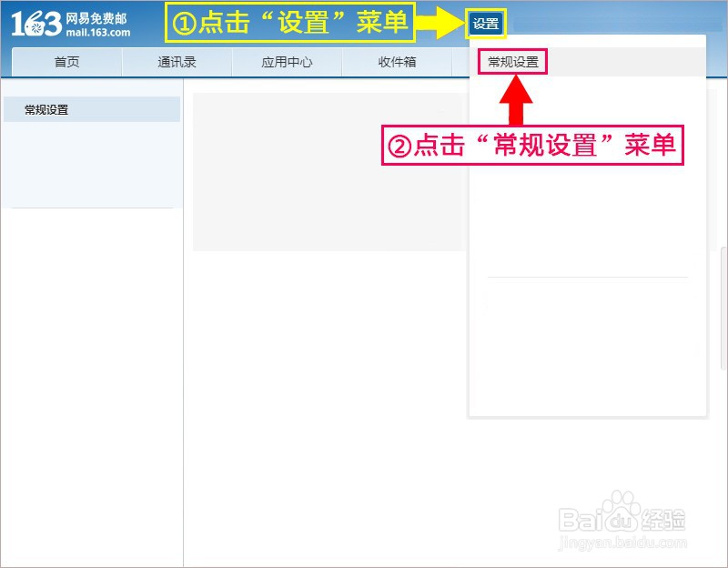728x568 pixels.
Task: Open the 设置 dropdown menu
Action: click(484, 23)
